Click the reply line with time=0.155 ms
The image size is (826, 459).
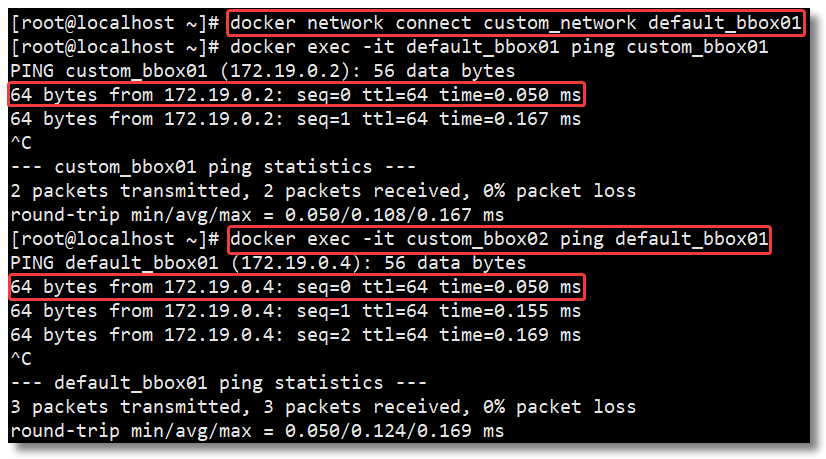tap(296, 311)
